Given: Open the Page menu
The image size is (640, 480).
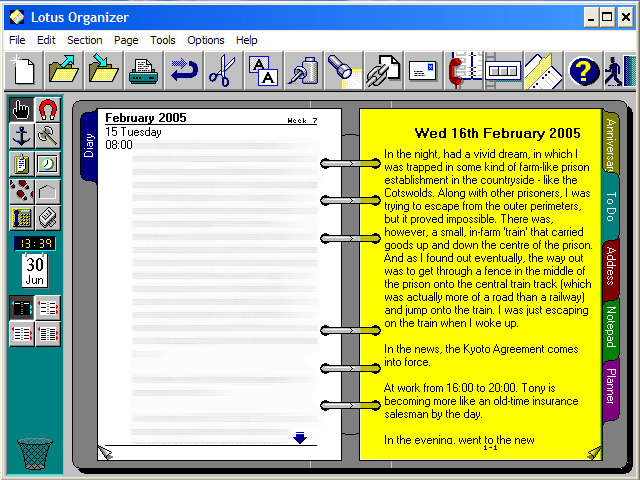Looking at the screenshot, I should (x=126, y=40).
